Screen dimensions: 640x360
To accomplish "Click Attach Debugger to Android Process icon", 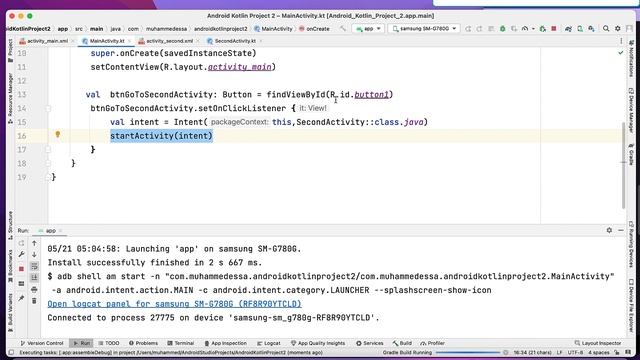I will (x=542, y=29).
